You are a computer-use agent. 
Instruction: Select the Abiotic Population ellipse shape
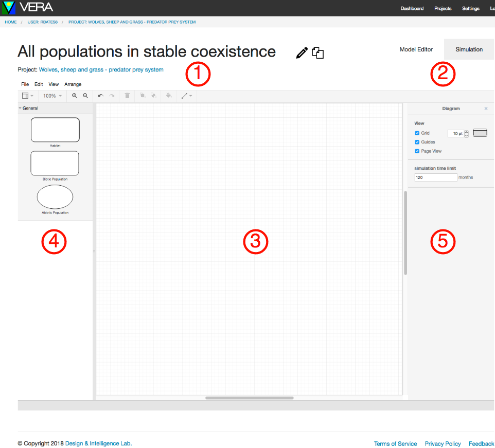(x=55, y=197)
